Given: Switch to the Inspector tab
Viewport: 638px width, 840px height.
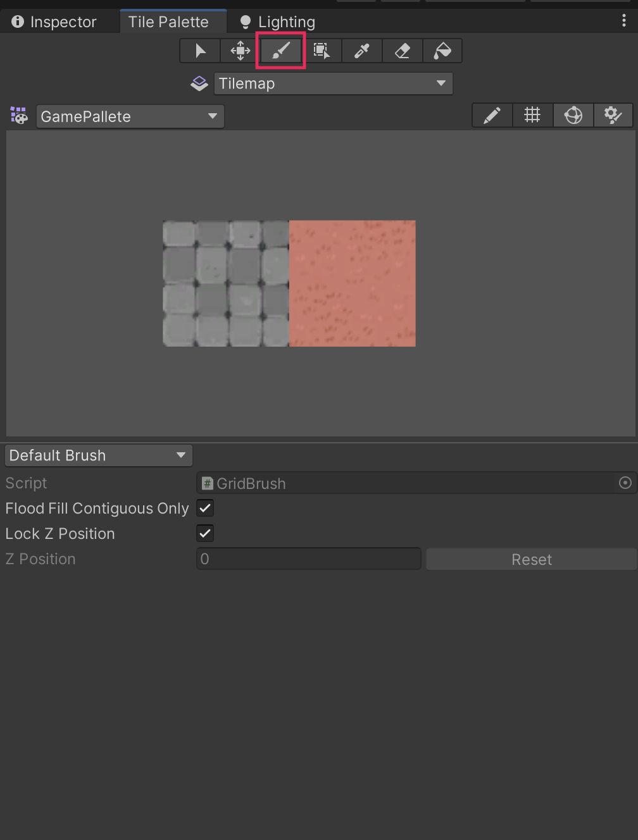Looking at the screenshot, I should point(55,22).
